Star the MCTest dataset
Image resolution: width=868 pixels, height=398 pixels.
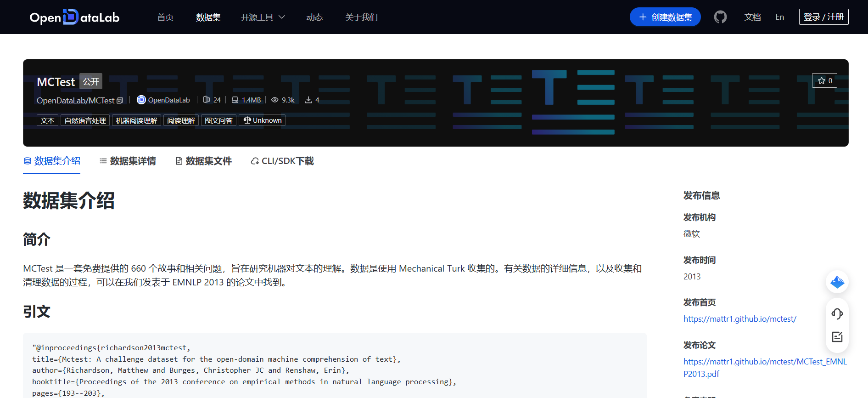point(824,80)
